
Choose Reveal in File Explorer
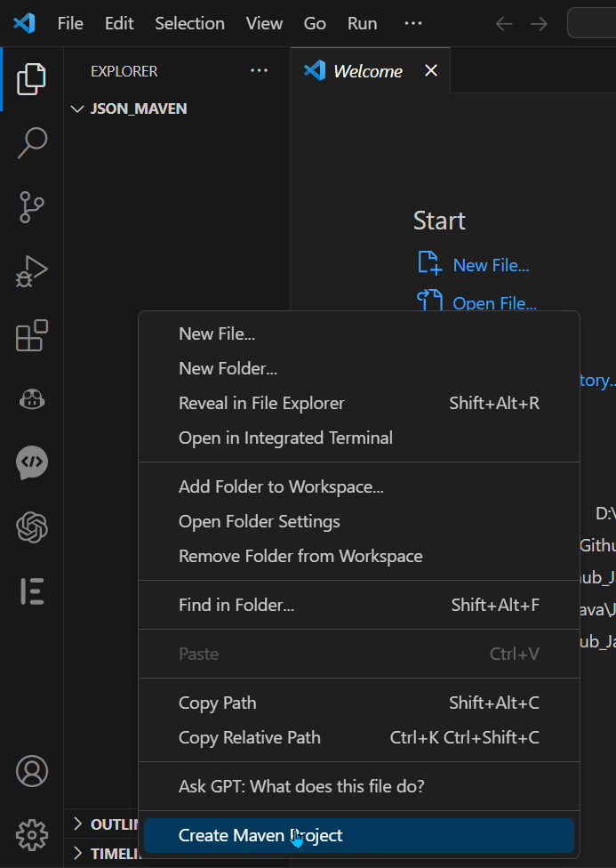point(261,403)
